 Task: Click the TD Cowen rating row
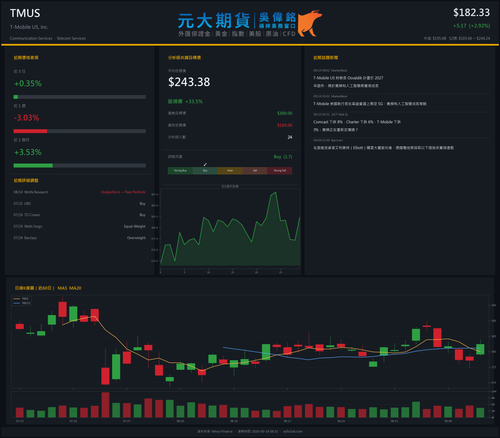click(x=80, y=215)
